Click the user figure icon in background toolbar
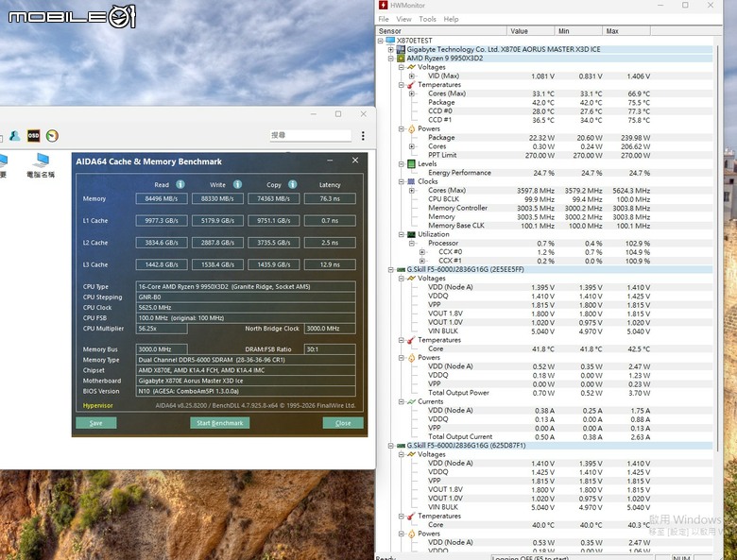Viewport: 737px width, 560px height. [x=14, y=136]
